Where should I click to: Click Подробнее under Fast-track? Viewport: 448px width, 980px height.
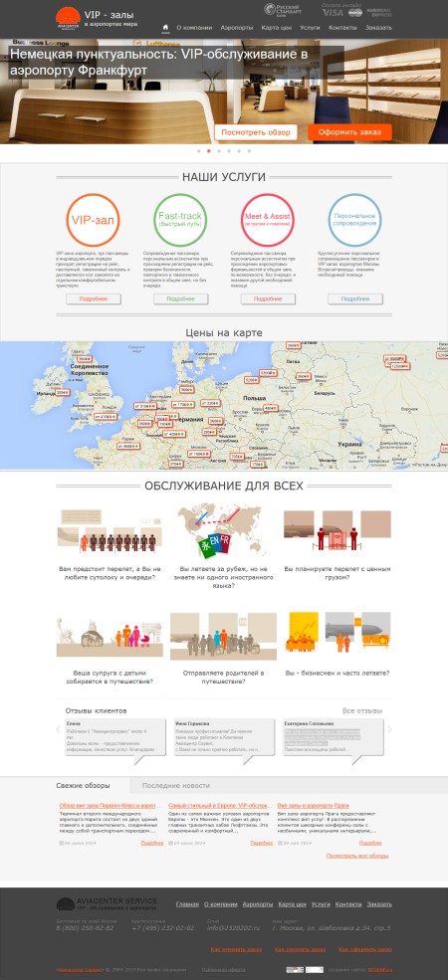point(180,299)
